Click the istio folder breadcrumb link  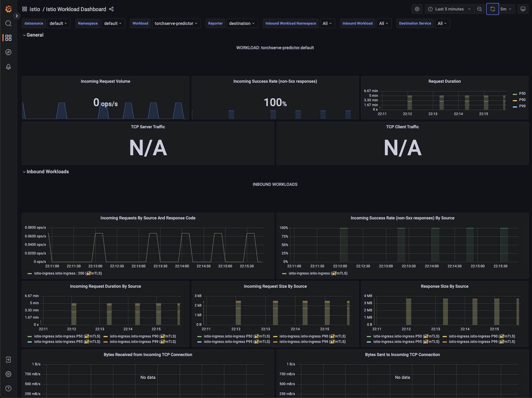(35, 9)
